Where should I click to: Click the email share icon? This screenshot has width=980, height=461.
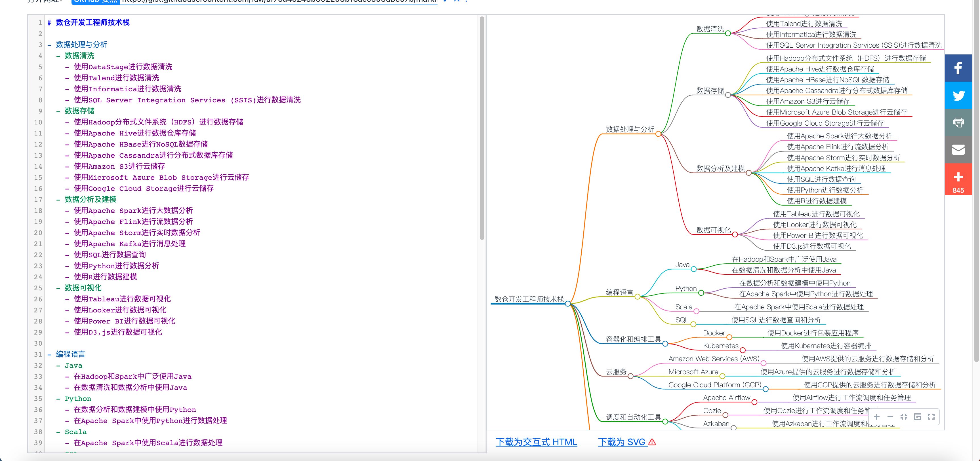(958, 150)
